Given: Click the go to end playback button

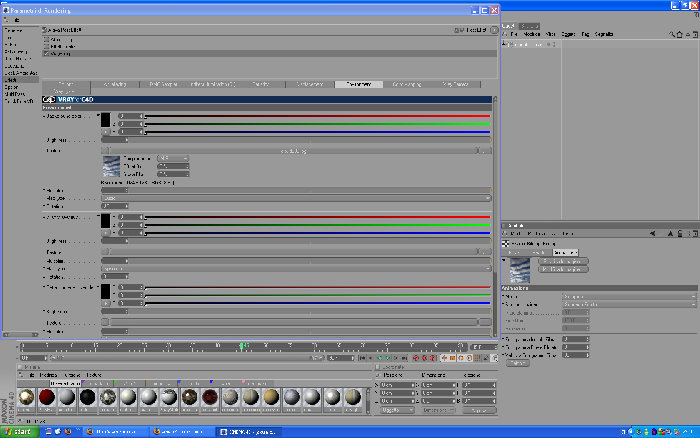Looking at the screenshot, I should click(x=404, y=358).
